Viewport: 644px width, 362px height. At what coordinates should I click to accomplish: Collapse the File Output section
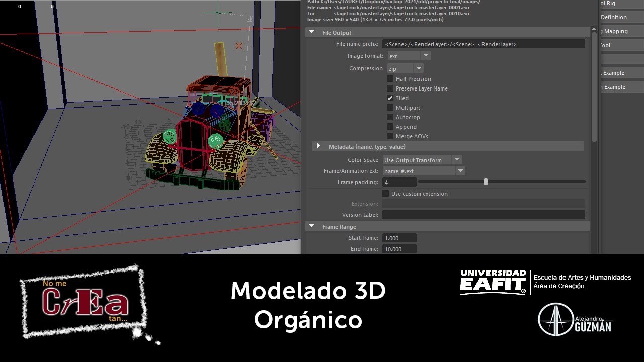point(312,33)
